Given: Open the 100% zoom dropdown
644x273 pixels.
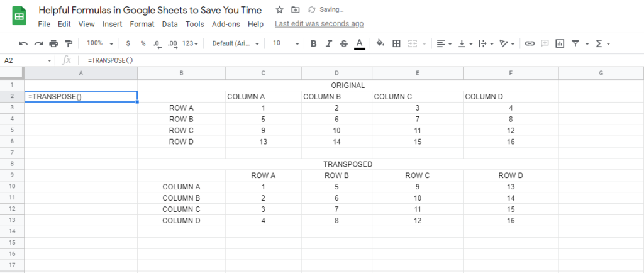Looking at the screenshot, I should 100,43.
